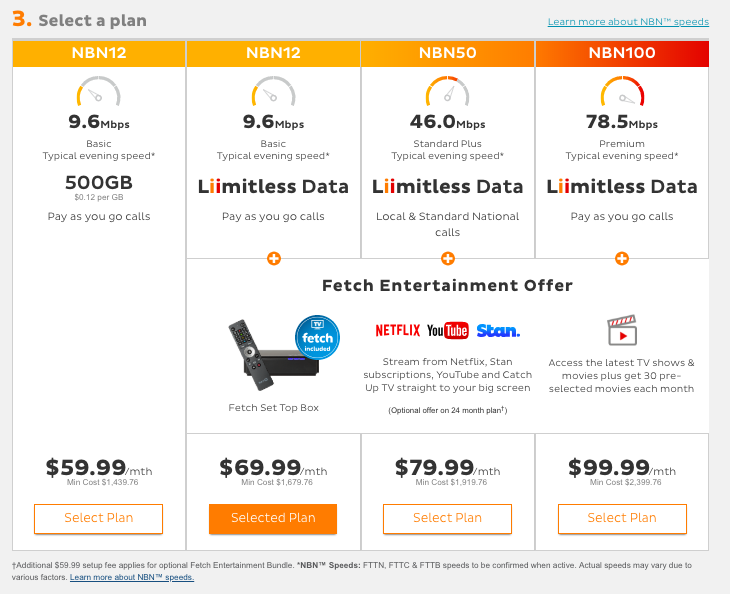Click the movie clapperboard icon

pos(622,331)
